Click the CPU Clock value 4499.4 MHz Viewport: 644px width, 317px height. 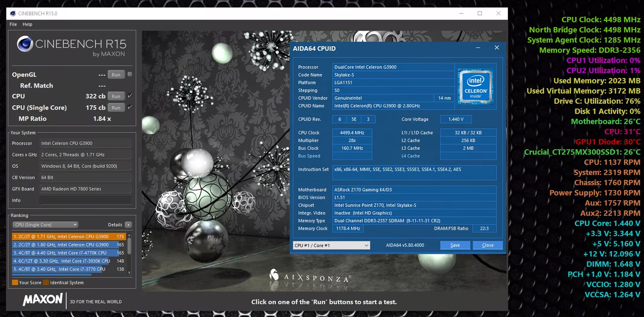point(352,133)
